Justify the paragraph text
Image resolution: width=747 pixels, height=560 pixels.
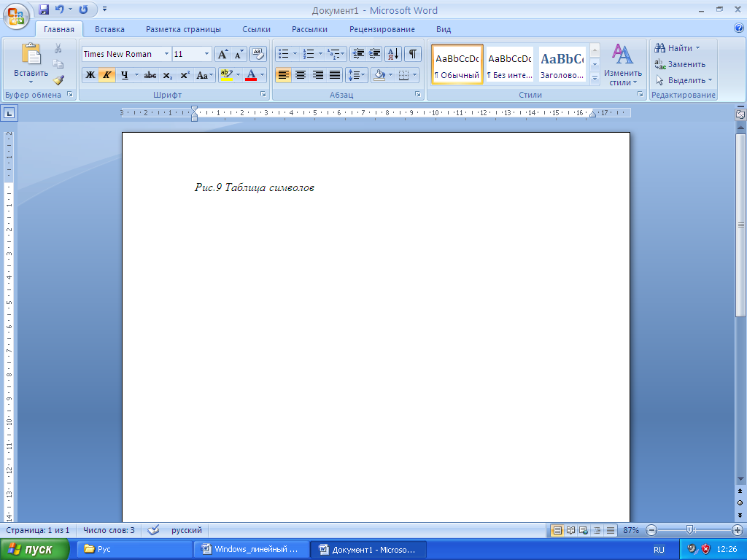(x=335, y=75)
